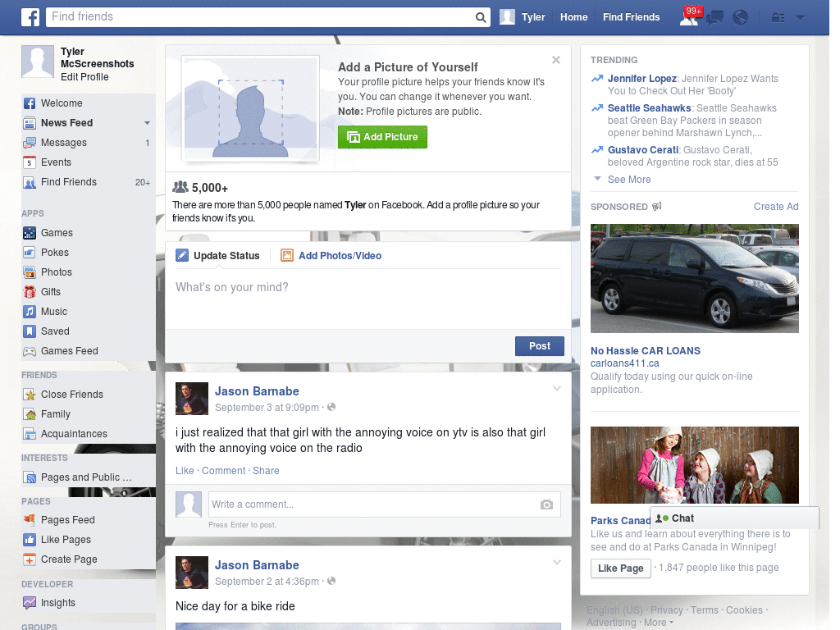
Task: Click the Facebook logo icon
Action: coord(30,17)
